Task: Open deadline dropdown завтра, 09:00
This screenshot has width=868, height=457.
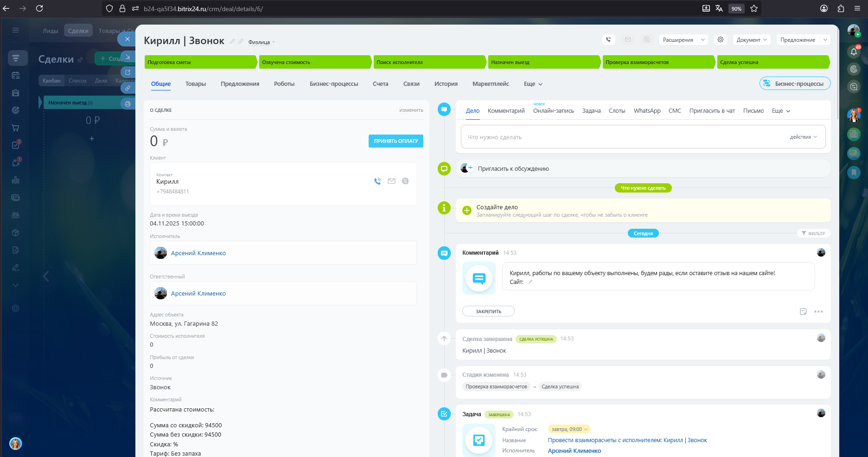Action: click(569, 430)
